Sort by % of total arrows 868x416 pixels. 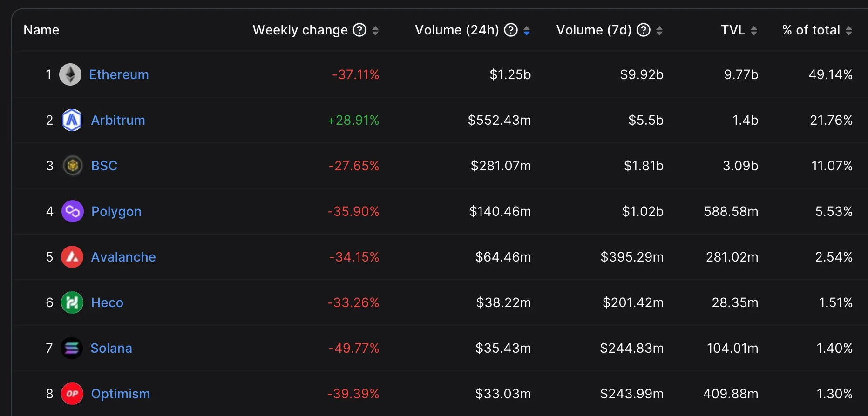click(x=849, y=31)
